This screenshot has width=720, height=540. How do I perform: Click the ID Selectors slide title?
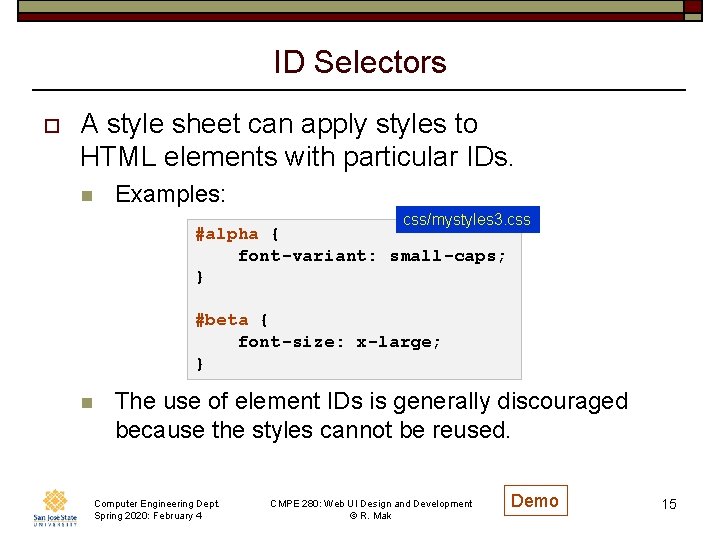(360, 62)
